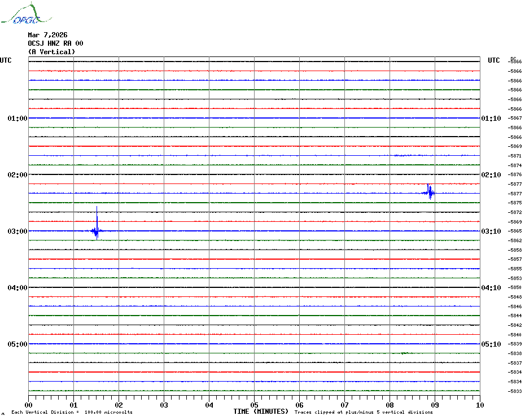Click the 05 minute tick label
The height and width of the screenshot is (420, 525).
254,405
